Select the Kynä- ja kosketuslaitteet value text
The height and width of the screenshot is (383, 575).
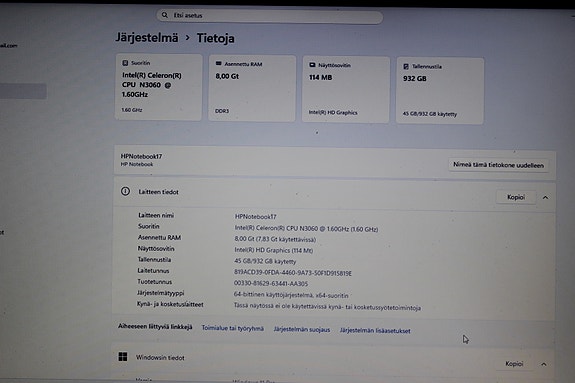[327, 307]
